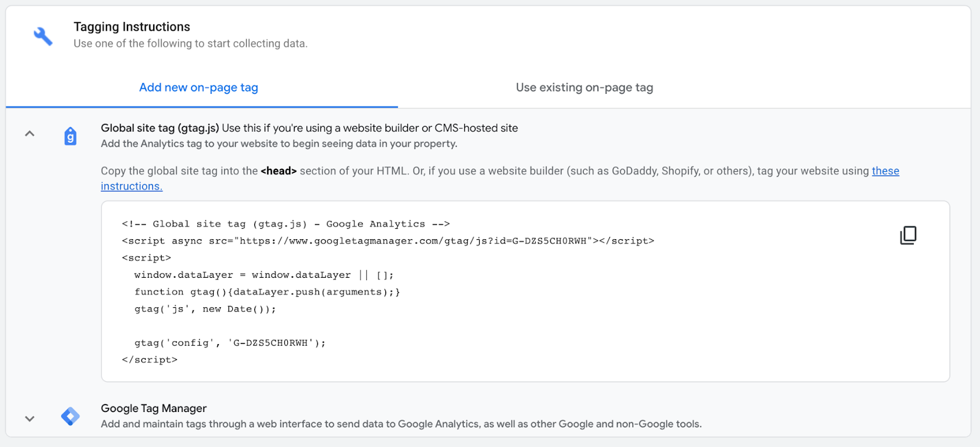Click the Tagging Instructions title

click(x=132, y=27)
